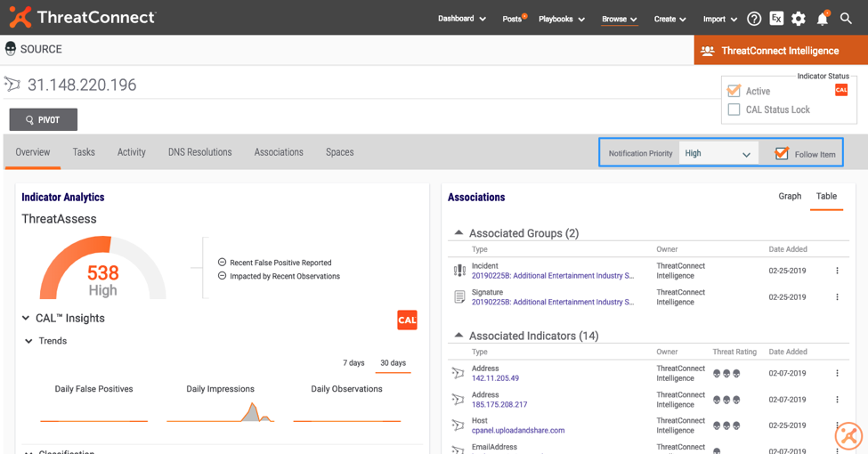
Task: Collapse the Trends section
Action: pyautogui.click(x=28, y=341)
